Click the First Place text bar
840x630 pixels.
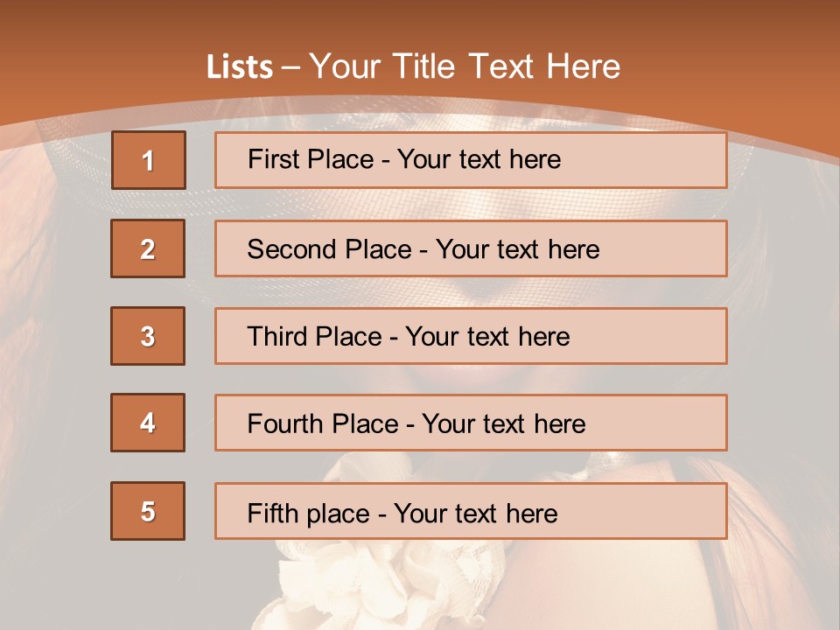point(471,160)
